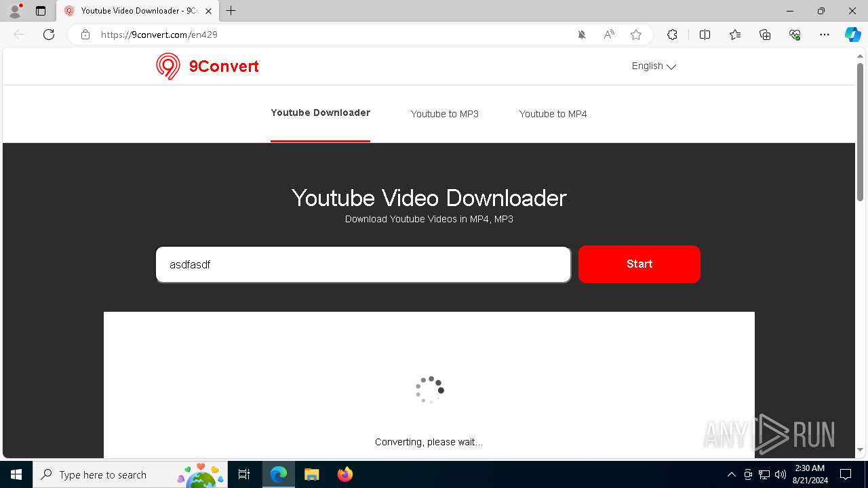Click the blocked notifications bell icon

pos(582,35)
